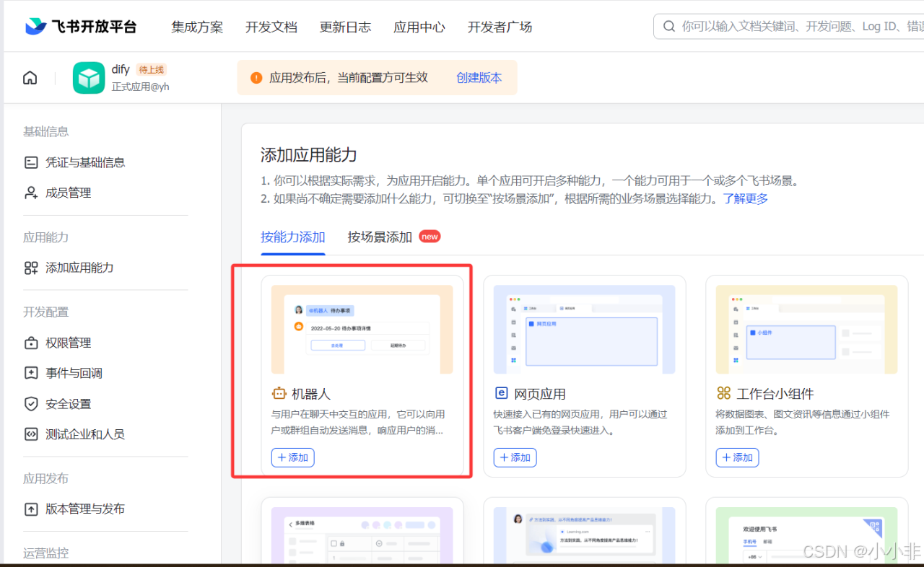
Task: Click the 事件与回调 icon in the sidebar
Action: pos(31,373)
